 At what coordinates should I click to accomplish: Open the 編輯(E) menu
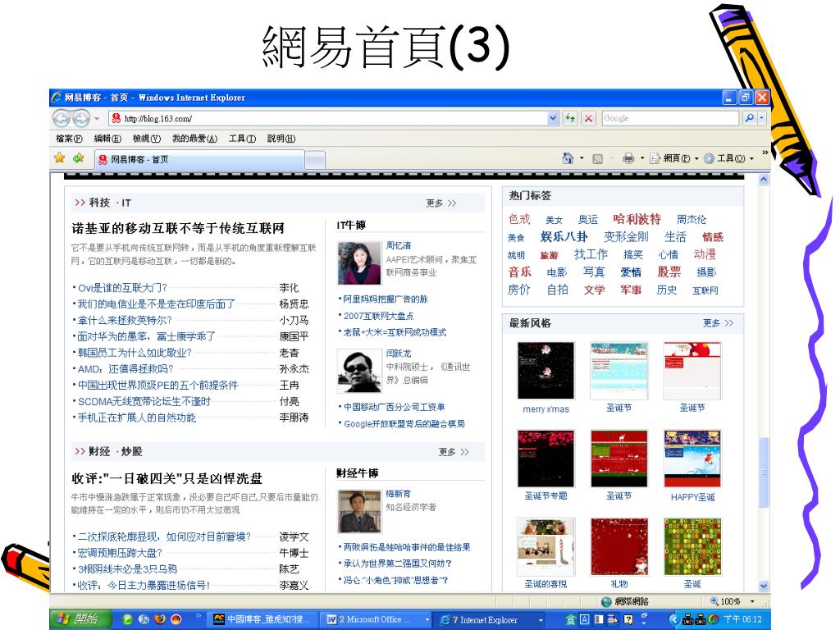(x=107, y=138)
